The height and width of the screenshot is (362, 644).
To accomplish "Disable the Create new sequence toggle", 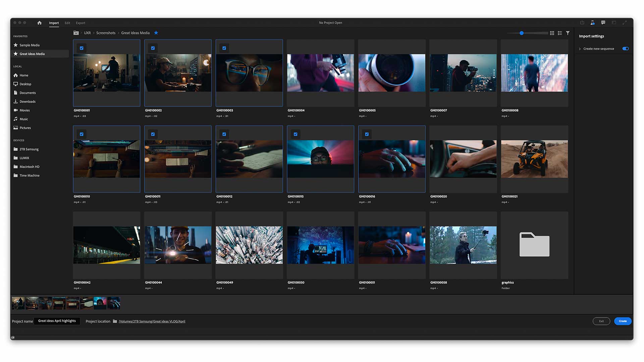I will 625,49.
